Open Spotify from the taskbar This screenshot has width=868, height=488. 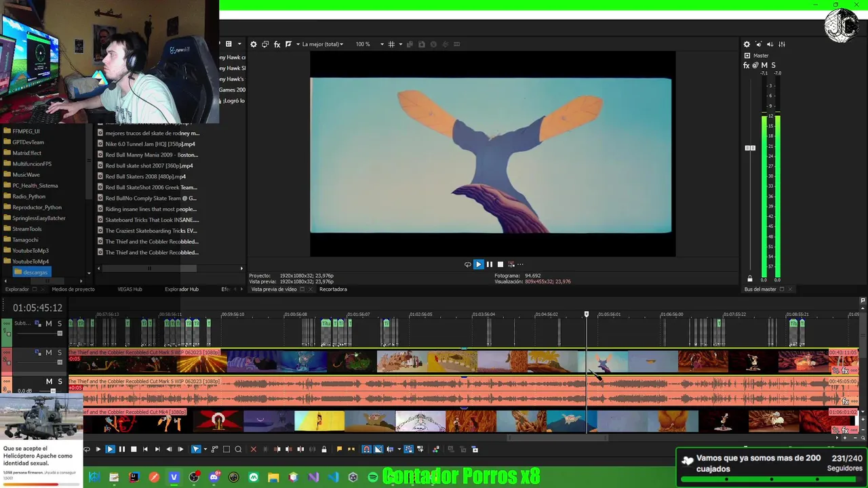(x=373, y=477)
